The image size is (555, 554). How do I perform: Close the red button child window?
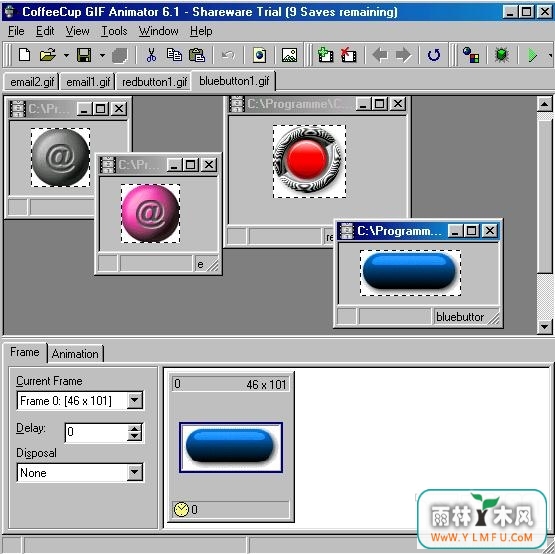click(x=398, y=104)
